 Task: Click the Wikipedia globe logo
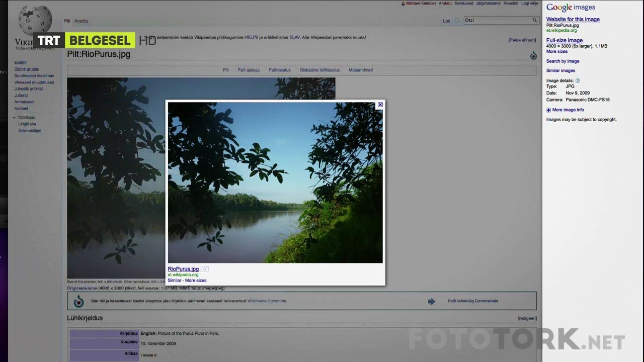point(35,20)
